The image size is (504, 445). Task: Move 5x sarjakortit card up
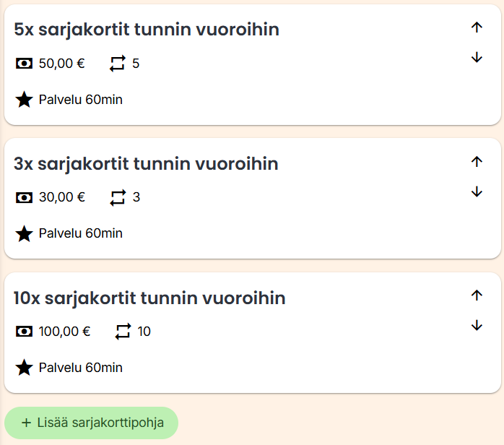[476, 27]
